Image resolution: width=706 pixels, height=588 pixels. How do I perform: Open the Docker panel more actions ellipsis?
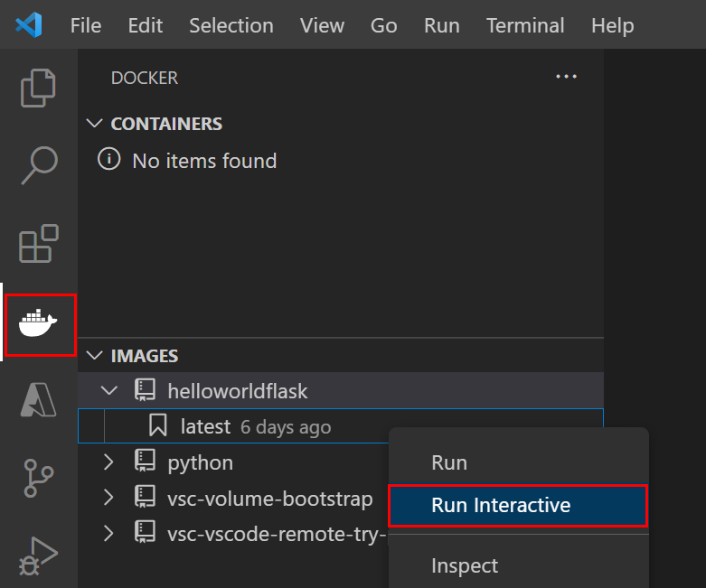coord(566,78)
